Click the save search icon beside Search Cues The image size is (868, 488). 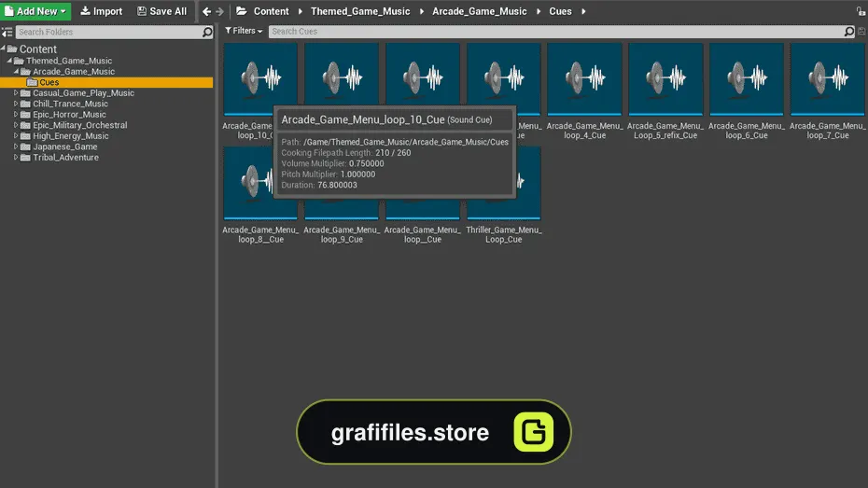point(861,32)
